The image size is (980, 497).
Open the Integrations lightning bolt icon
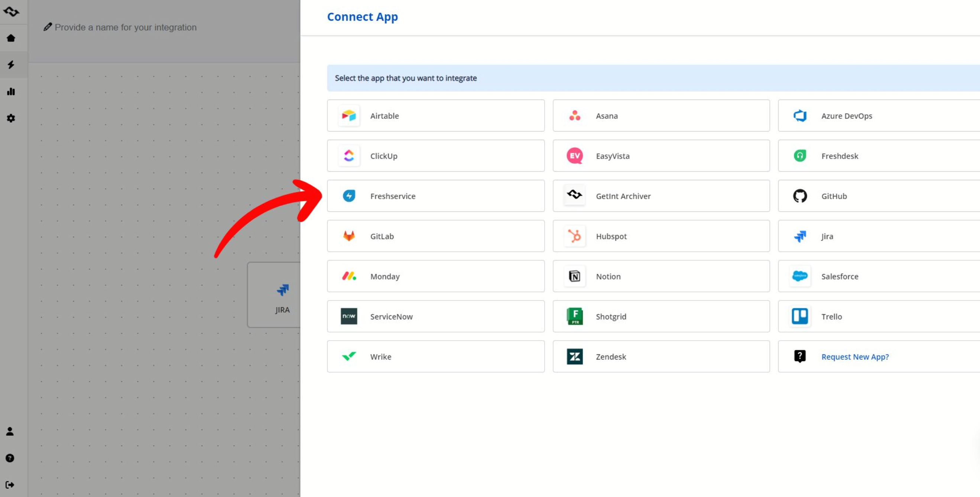coord(11,65)
